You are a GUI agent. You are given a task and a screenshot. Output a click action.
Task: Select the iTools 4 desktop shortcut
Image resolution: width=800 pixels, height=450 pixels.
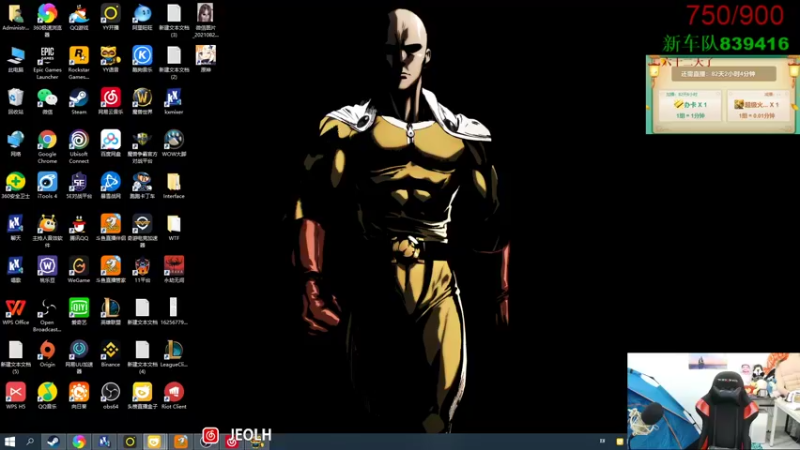47,185
